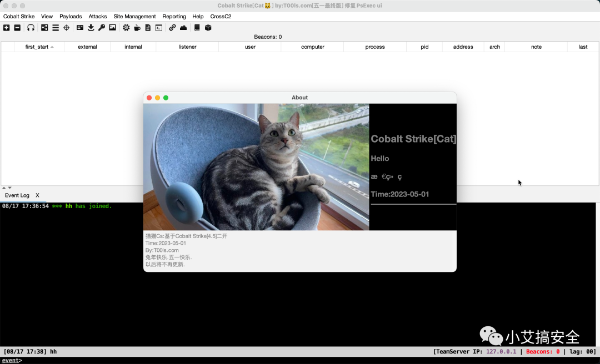Click the 'lag: 00' status bar entry

point(582,351)
